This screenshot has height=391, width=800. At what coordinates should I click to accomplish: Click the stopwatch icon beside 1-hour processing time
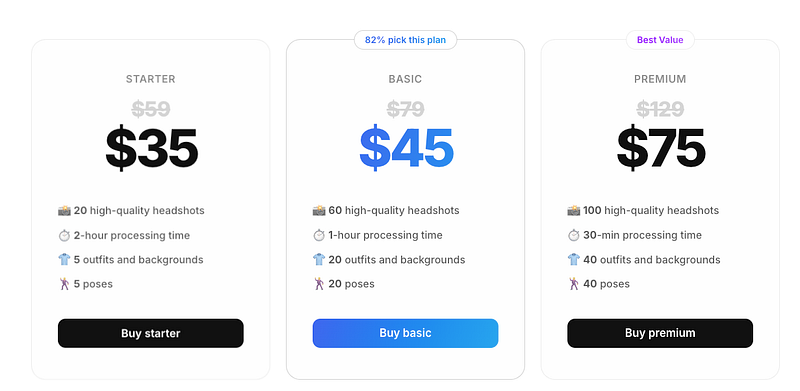click(319, 235)
